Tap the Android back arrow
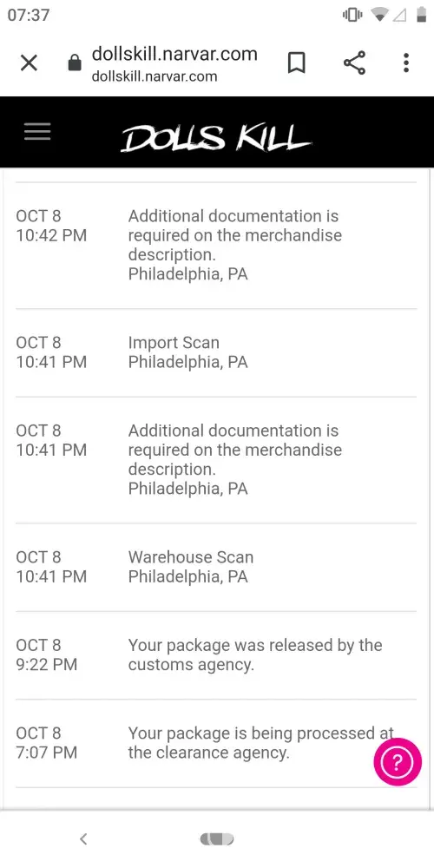 83,839
